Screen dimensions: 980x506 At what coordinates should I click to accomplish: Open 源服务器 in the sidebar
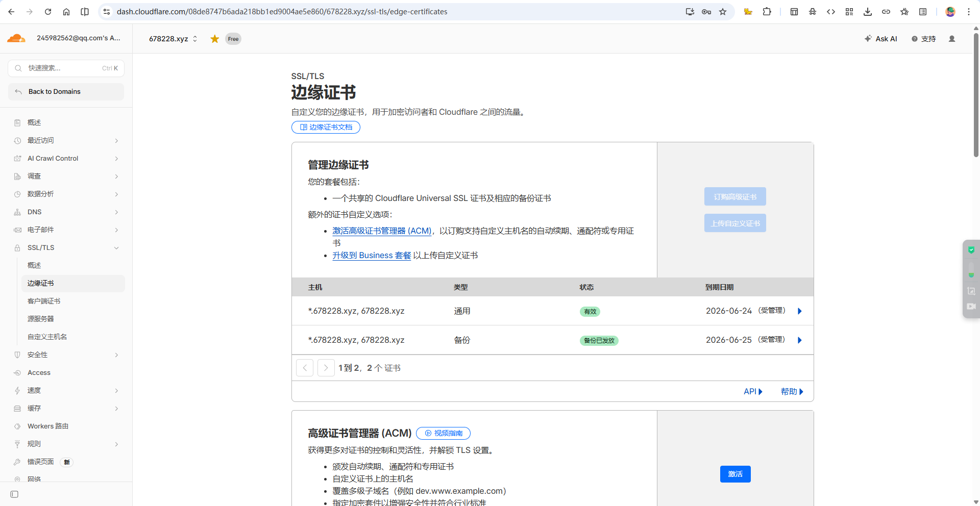click(x=41, y=319)
